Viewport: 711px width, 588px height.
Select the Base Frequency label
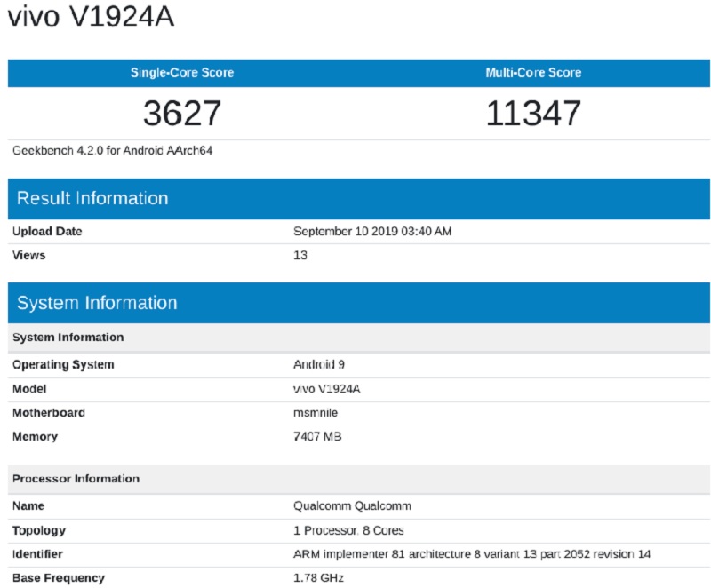coord(59,578)
